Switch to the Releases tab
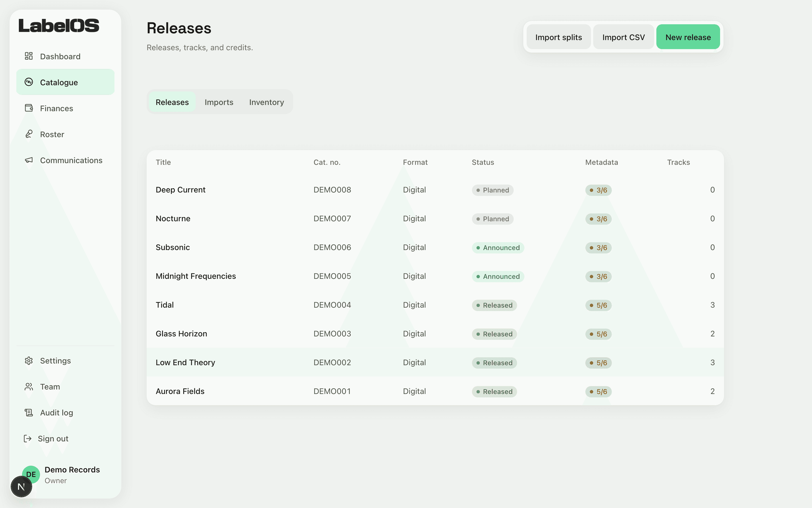Viewport: 812px width, 508px height. 172,102
